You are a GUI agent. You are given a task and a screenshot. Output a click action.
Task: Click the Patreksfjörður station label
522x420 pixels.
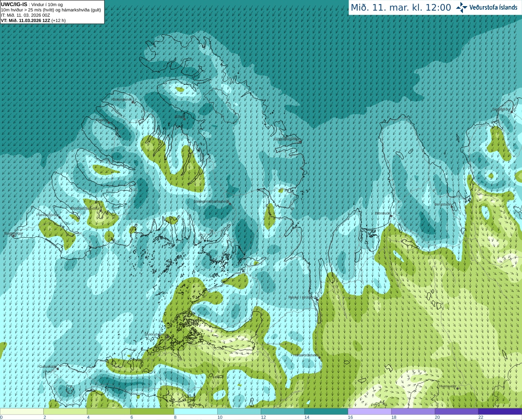click(x=47, y=214)
